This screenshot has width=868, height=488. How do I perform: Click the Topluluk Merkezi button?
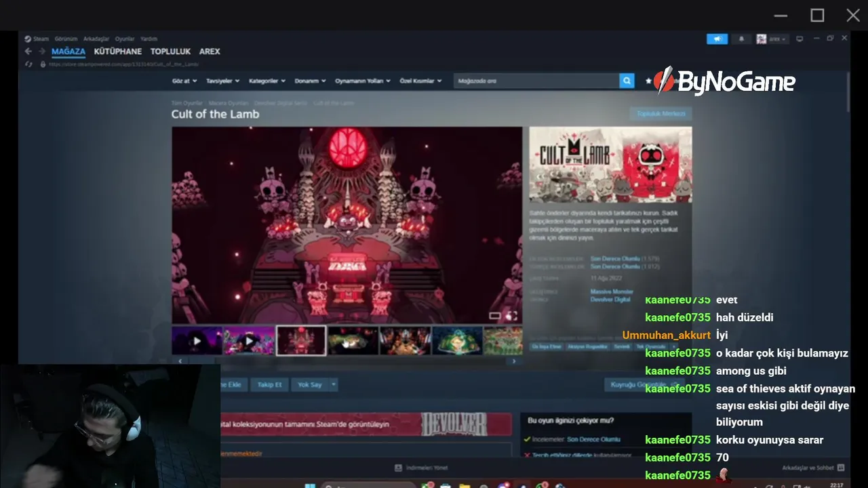click(660, 114)
